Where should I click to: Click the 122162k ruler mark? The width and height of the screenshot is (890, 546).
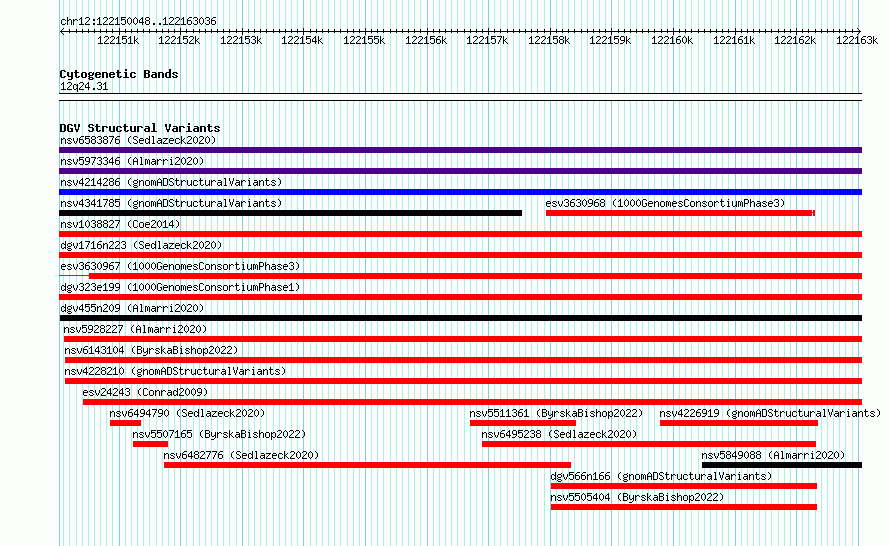[795, 40]
